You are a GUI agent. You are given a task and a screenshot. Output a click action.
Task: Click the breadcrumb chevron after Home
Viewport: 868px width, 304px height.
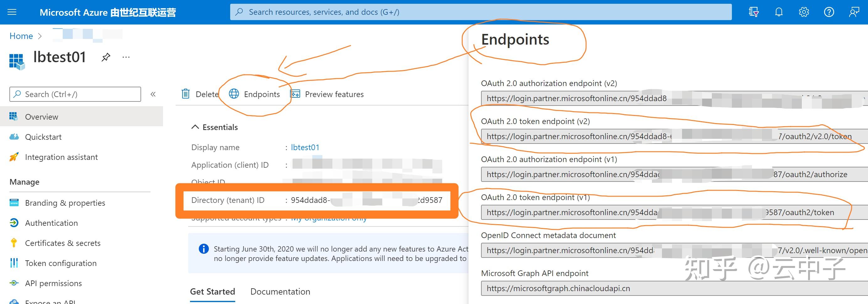pyautogui.click(x=40, y=36)
